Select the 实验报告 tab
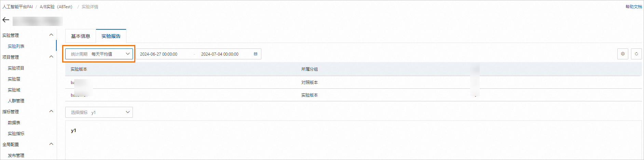644x160 pixels. pos(111,36)
